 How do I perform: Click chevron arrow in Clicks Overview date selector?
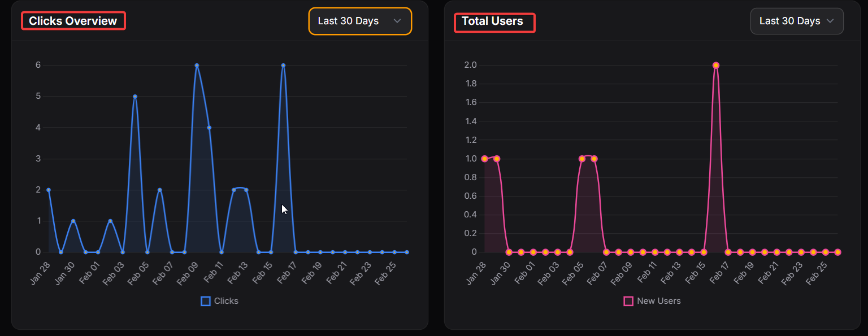point(397,21)
